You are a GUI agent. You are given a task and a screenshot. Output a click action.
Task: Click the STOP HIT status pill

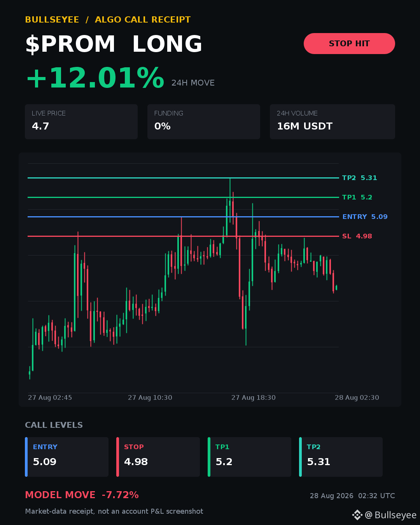click(349, 44)
